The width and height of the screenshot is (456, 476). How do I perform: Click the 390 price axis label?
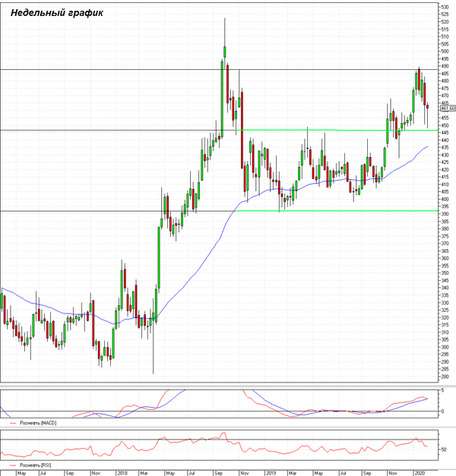[445, 214]
